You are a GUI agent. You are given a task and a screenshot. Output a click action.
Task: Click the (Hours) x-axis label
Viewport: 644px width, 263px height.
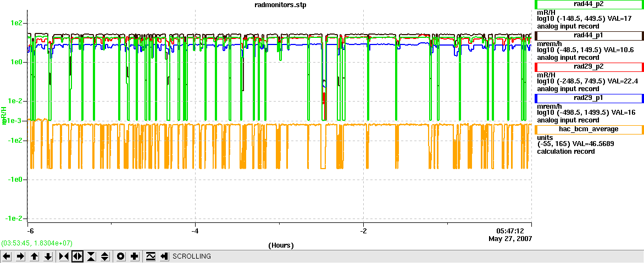click(281, 245)
